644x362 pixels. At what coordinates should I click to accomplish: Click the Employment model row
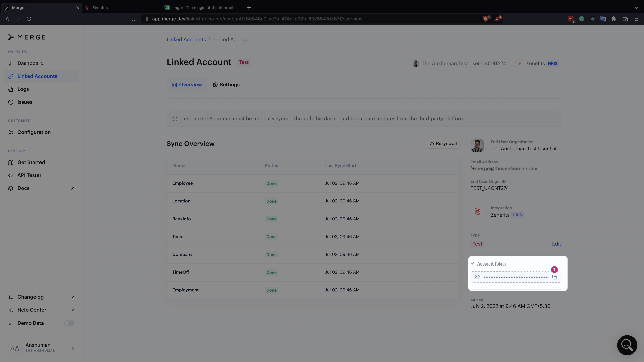[313, 290]
